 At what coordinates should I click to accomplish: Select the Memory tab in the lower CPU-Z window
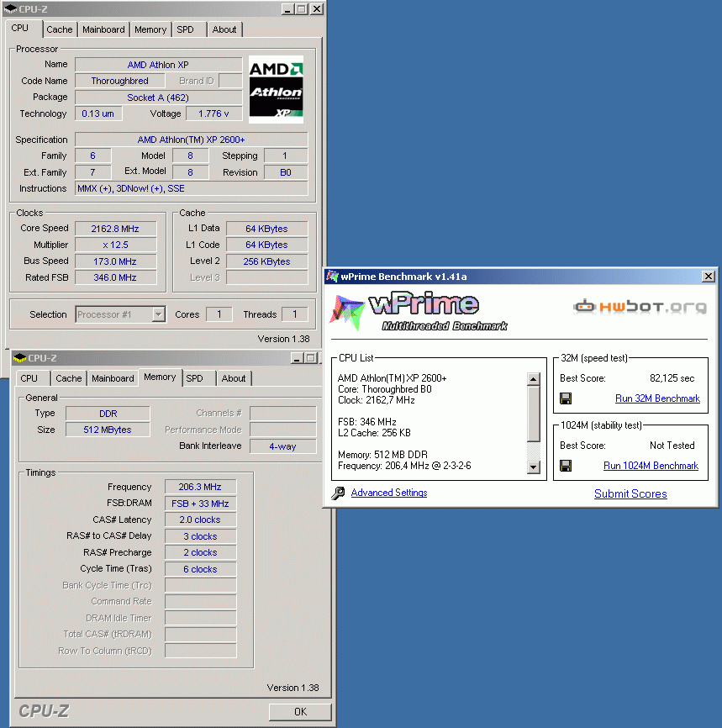click(160, 377)
